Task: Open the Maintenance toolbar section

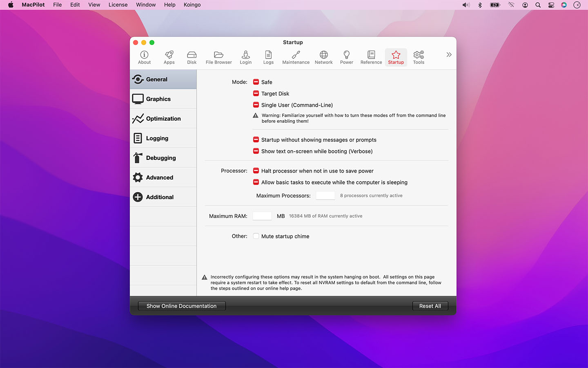Action: [x=296, y=57]
